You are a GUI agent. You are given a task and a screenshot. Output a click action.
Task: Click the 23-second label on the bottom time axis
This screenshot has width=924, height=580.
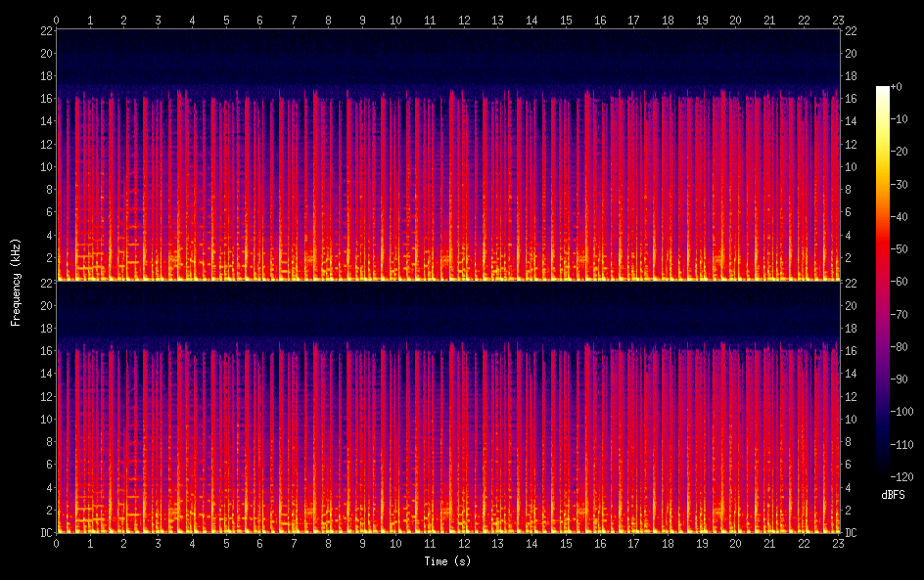click(837, 544)
